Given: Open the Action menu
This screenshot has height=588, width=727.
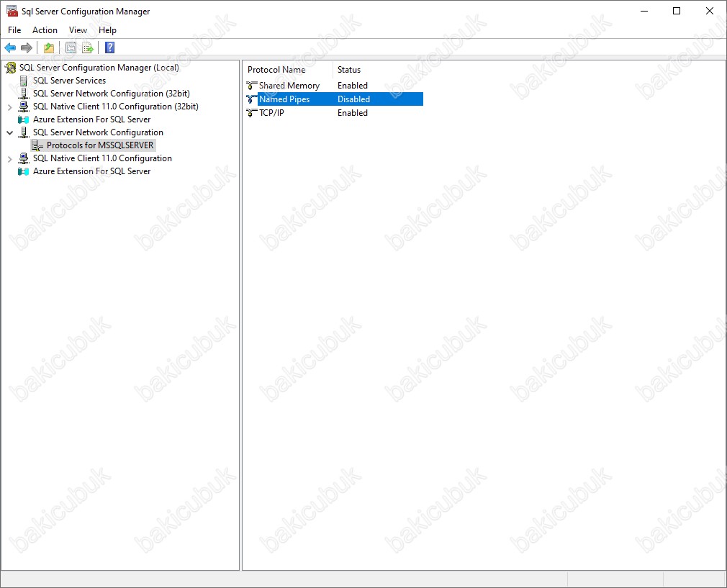Looking at the screenshot, I should 45,30.
